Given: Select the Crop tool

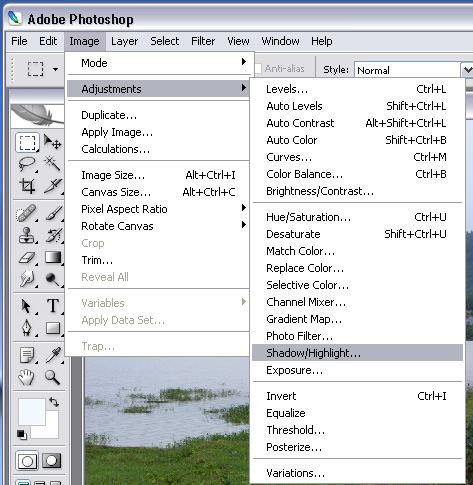Looking at the screenshot, I should [27, 186].
